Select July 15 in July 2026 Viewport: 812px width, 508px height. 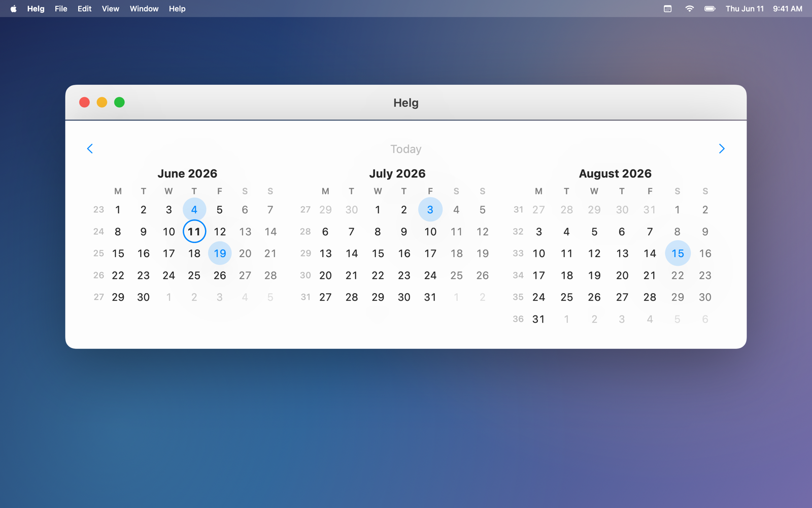(378, 253)
